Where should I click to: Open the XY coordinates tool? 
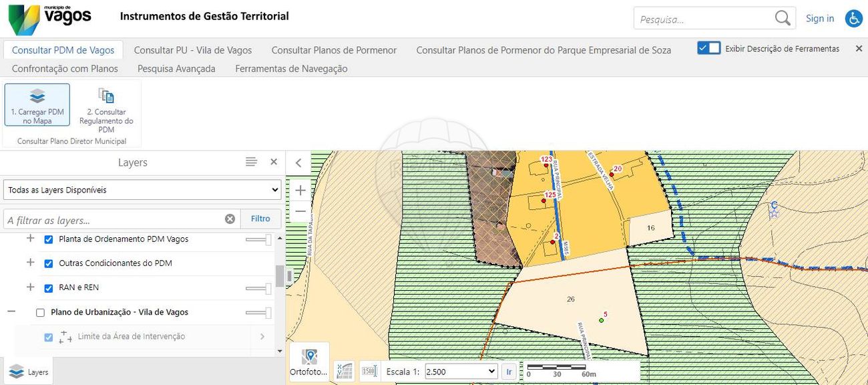344,371
